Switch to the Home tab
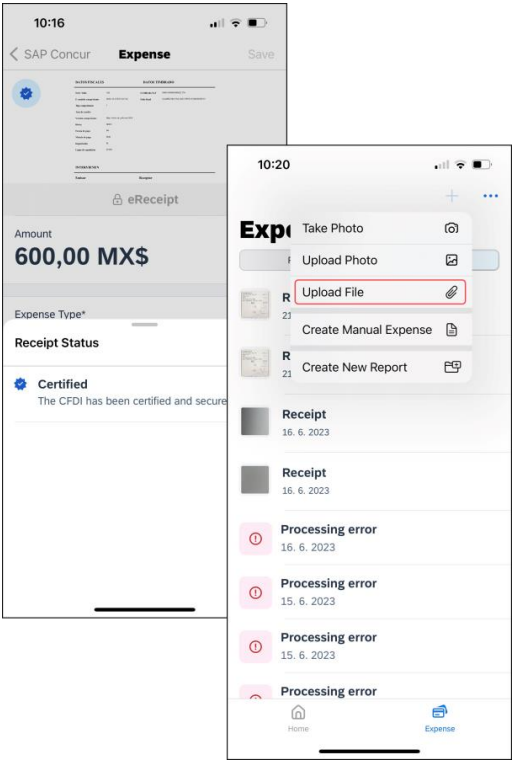Screen dimensions: 516x766 click(298, 718)
